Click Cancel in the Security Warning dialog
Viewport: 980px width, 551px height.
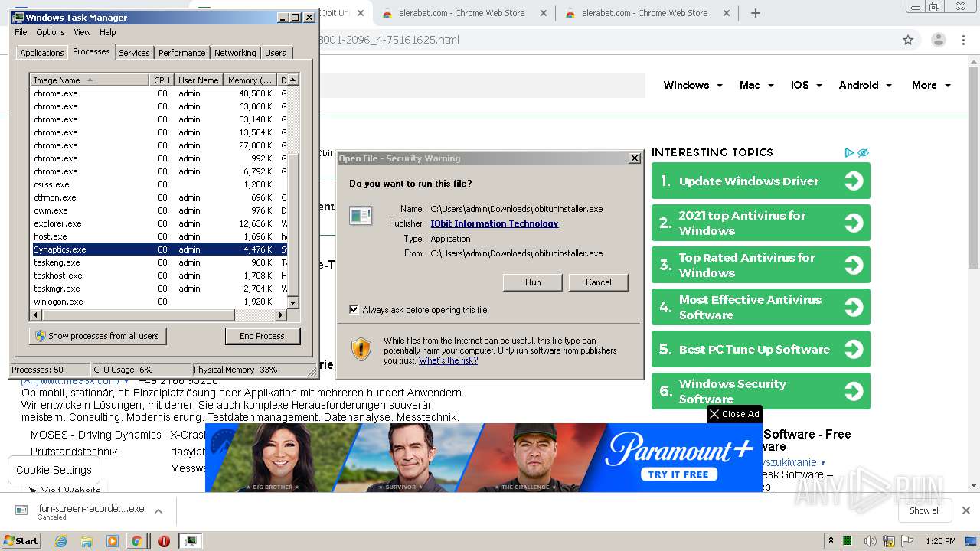tap(598, 282)
